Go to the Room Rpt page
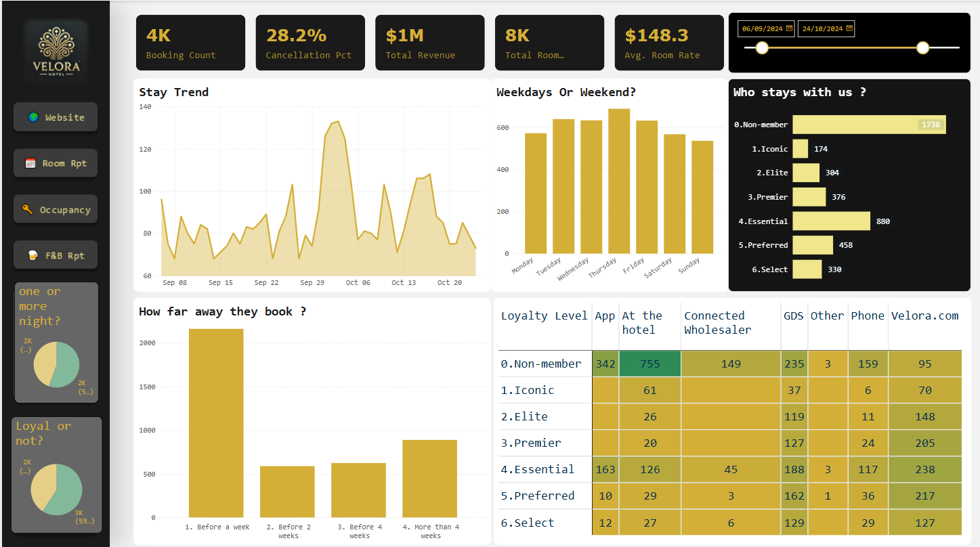Screen dimensions: 980x547 tap(56, 163)
